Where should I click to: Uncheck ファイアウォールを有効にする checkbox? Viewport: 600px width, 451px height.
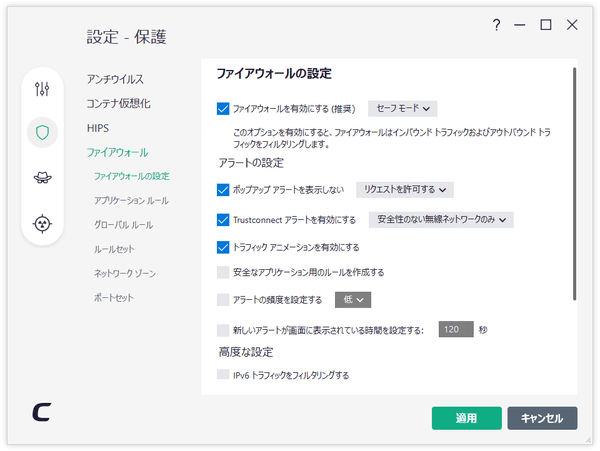223,109
